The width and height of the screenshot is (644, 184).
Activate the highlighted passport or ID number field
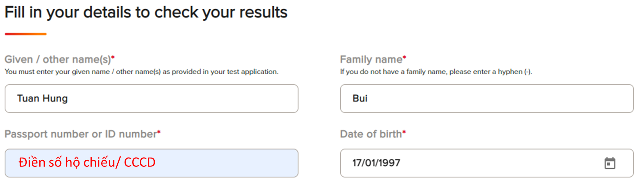152,163
